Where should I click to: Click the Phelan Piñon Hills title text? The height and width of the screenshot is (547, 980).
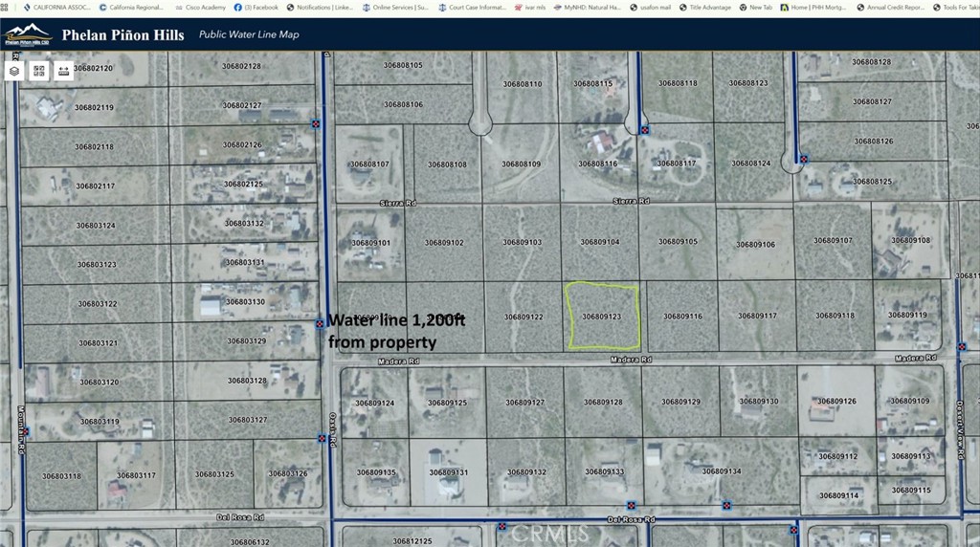pyautogui.click(x=123, y=35)
